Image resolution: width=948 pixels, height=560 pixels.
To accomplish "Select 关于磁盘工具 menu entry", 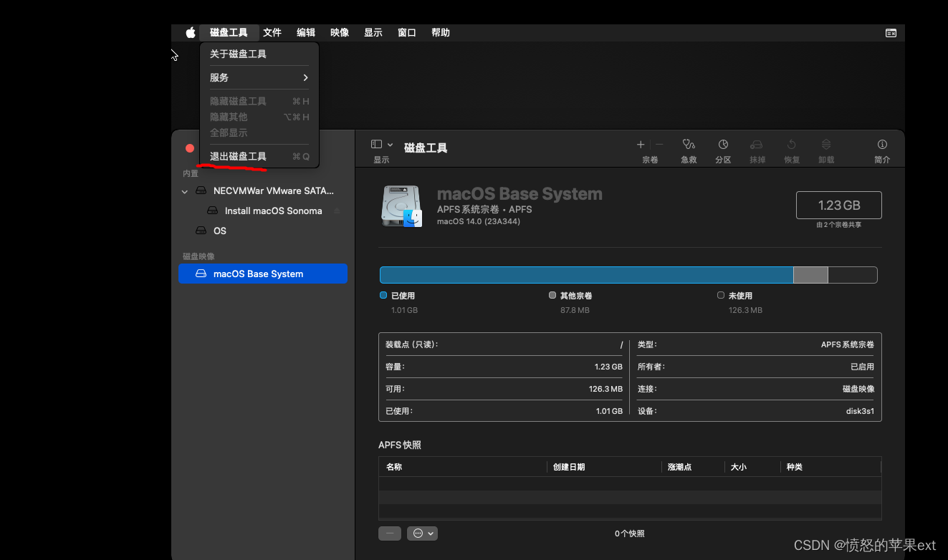I will click(x=259, y=54).
